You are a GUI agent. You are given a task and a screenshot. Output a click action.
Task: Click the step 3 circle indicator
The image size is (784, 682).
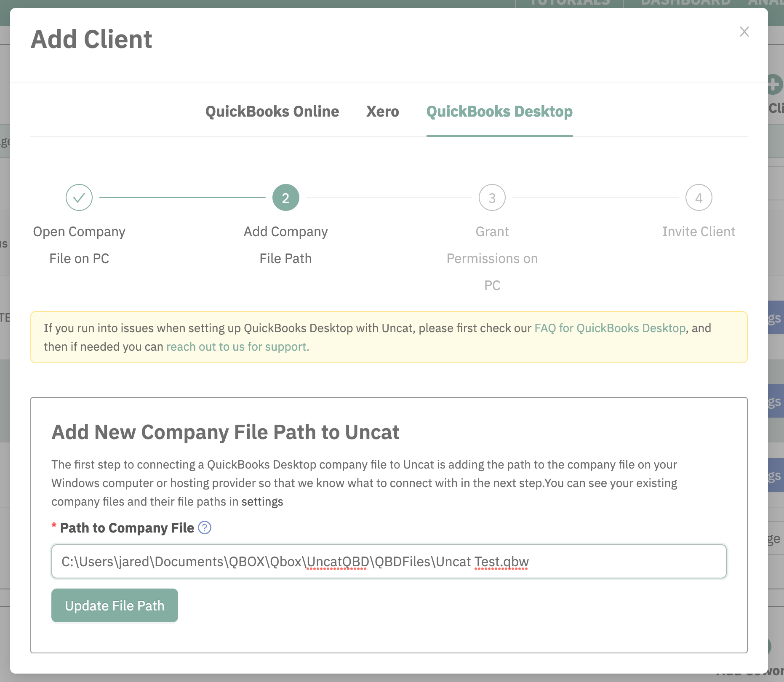pyautogui.click(x=492, y=197)
